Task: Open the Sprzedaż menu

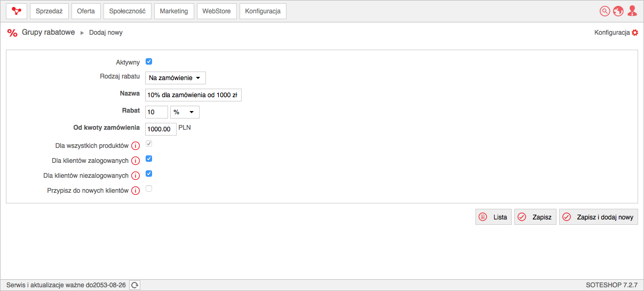Action: [49, 11]
